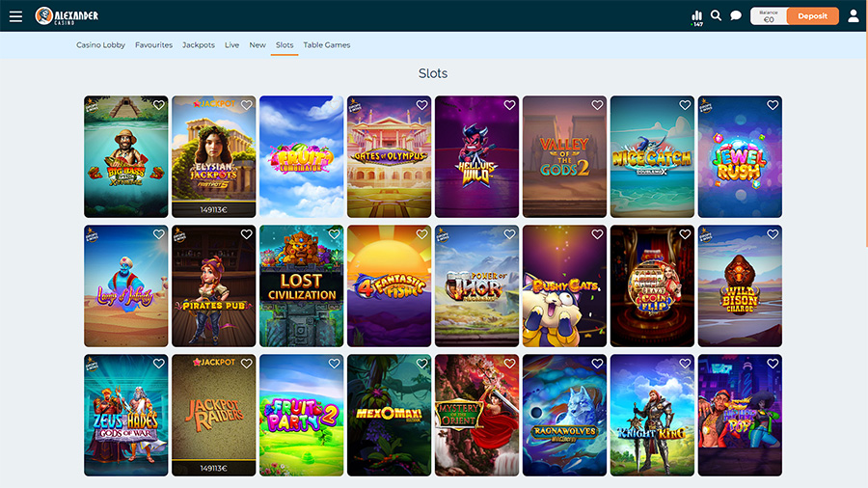Image resolution: width=868 pixels, height=488 pixels.
Task: Launch Gates of Olympus slot
Action: (x=390, y=156)
